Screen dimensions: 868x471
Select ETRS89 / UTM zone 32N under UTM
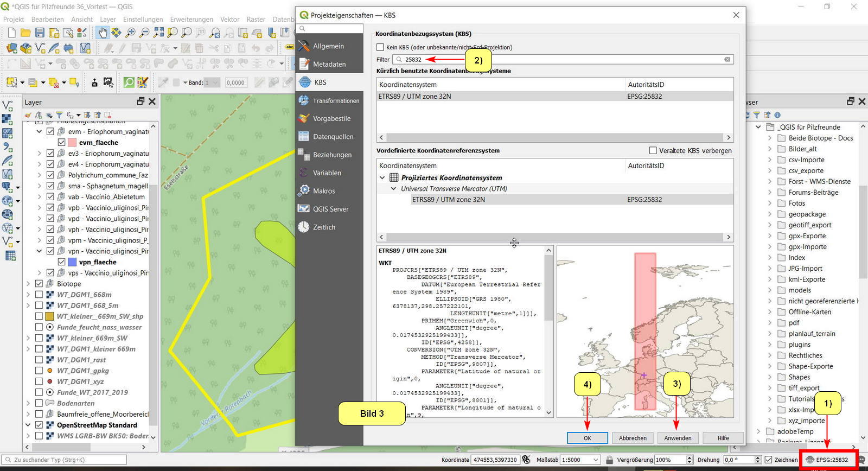[448, 200]
